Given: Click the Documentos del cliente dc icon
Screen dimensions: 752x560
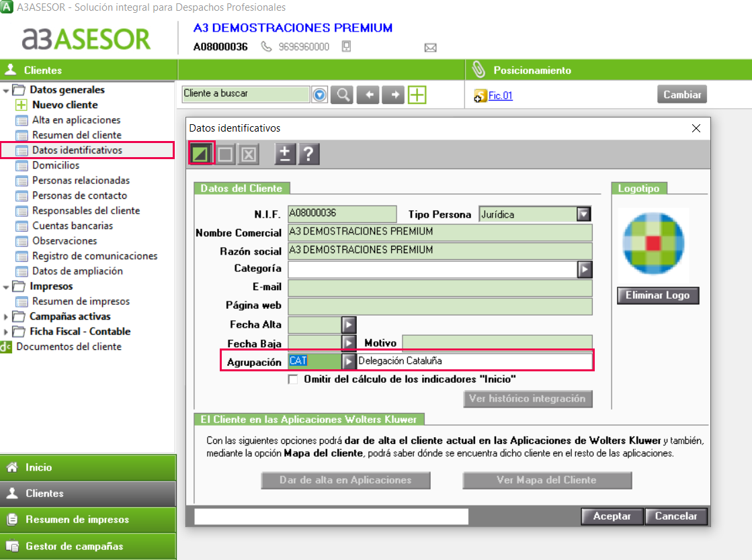Looking at the screenshot, I should (x=6, y=347).
